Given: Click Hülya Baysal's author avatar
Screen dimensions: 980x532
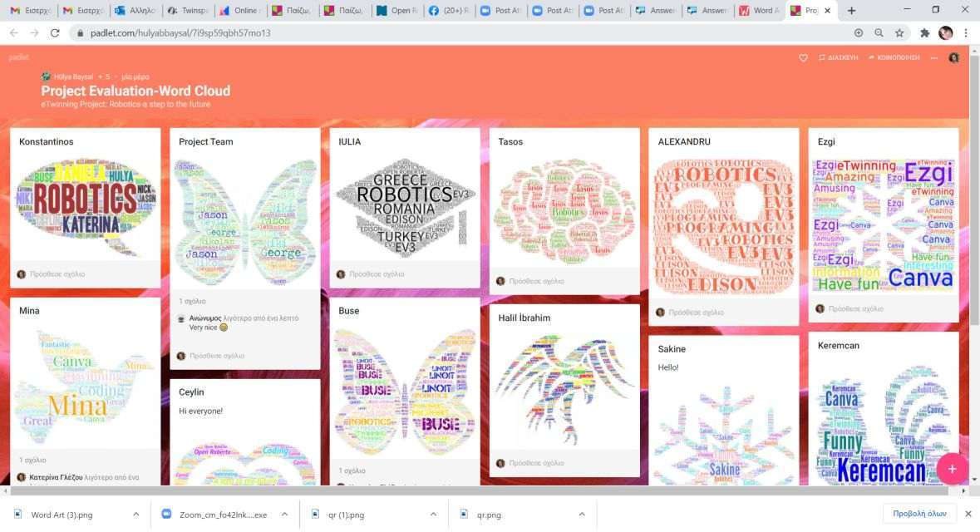Looking at the screenshot, I should click(46, 76).
